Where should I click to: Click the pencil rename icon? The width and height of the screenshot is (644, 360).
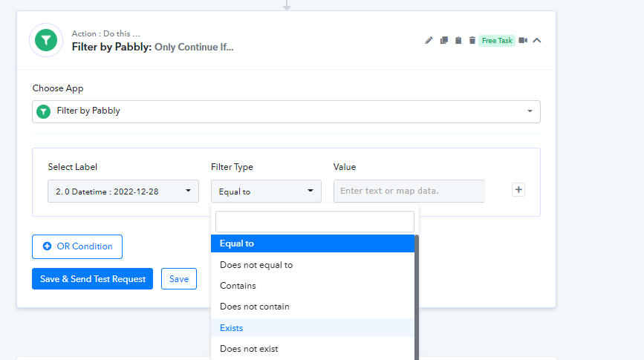(429, 40)
